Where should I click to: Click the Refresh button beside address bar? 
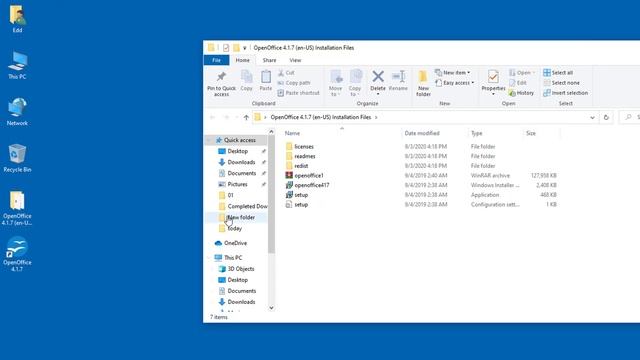(x=606, y=118)
